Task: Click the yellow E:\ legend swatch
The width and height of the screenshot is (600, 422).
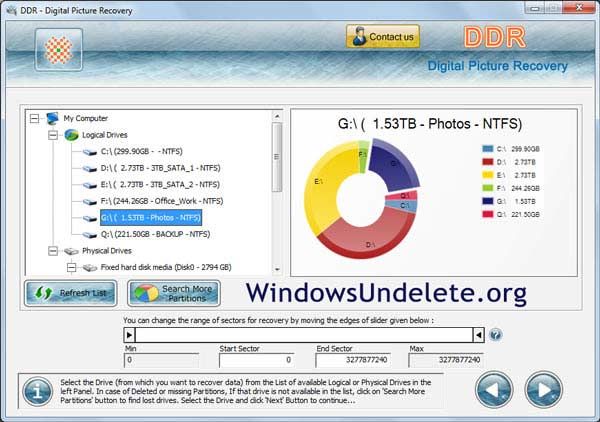Action: (488, 175)
